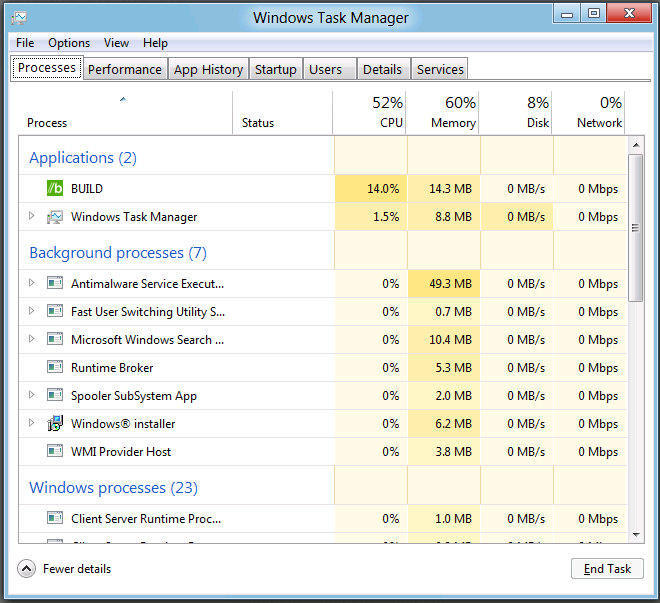Select the Client Server Runtime Proc... row name
The image size is (660, 603).
coord(146,518)
